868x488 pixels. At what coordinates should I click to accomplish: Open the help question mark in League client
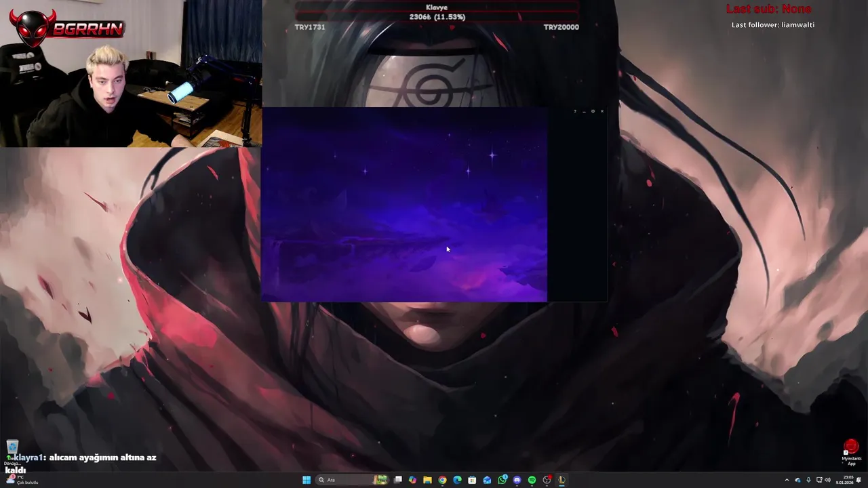tap(575, 111)
